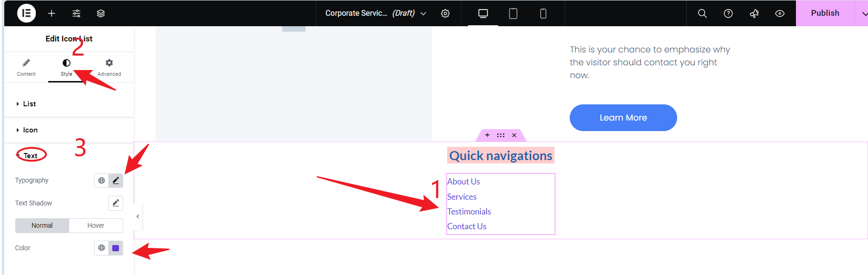Collapse the editor panel with the arrow handle
Viewport: 868px width, 275px height.
(138, 216)
